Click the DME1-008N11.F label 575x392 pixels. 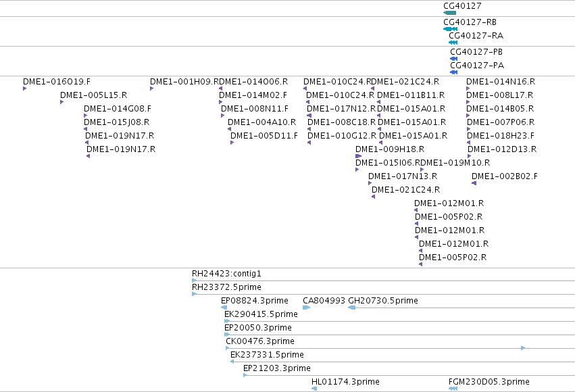click(x=255, y=109)
